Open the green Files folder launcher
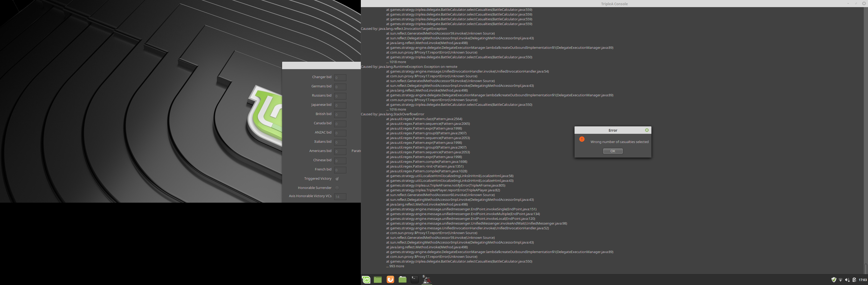868x285 pixels. tap(402, 280)
